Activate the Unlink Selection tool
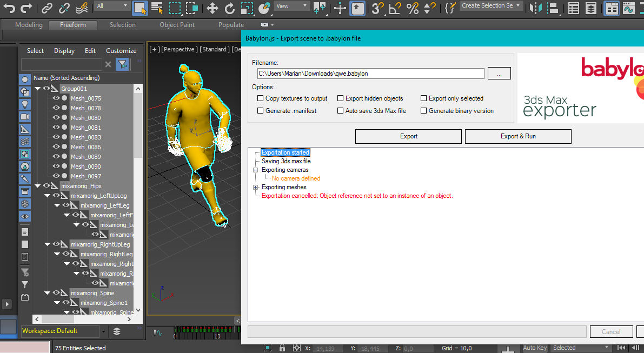The height and width of the screenshot is (353, 644). 64,8
